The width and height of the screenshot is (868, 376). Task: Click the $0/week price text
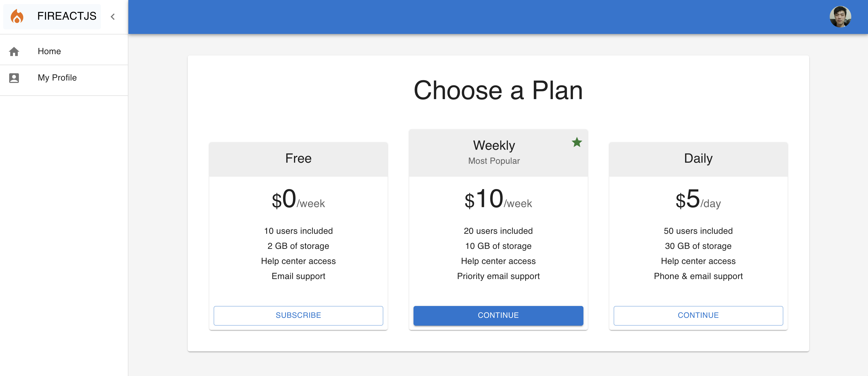coord(298,199)
